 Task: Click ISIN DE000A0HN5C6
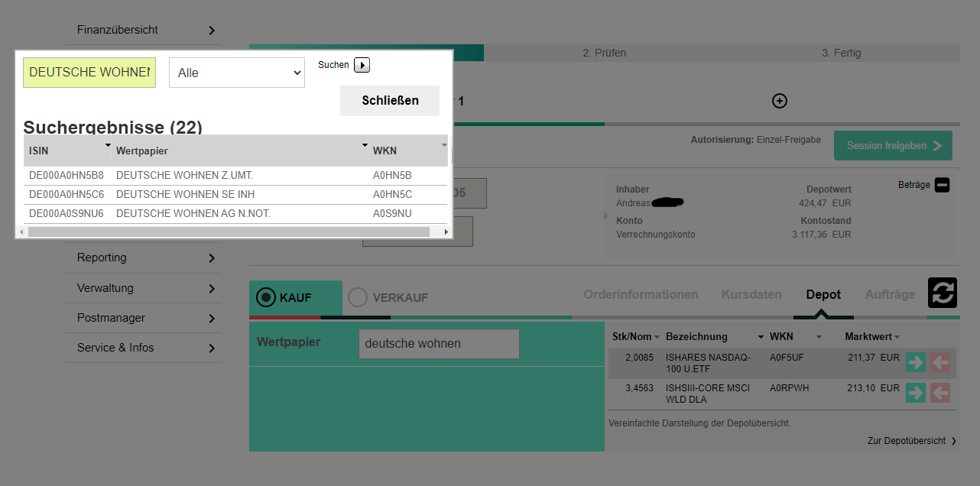point(67,195)
